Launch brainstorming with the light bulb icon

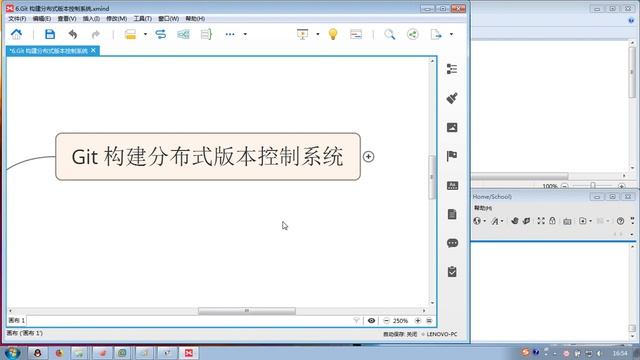click(x=333, y=34)
